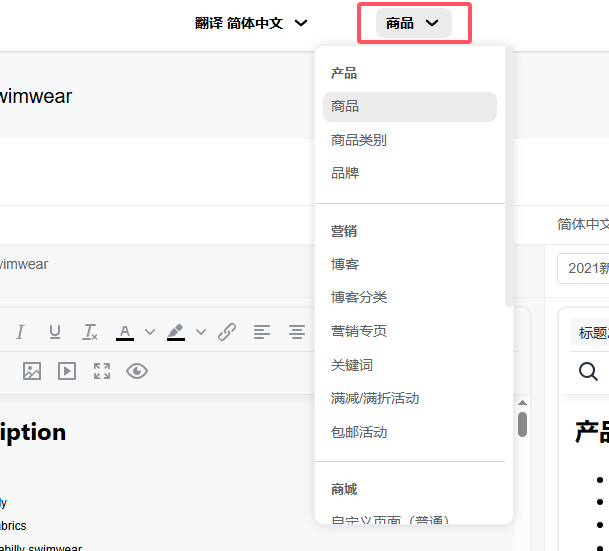Click the search magnifier icon
Screen dimensions: 609x551
click(589, 371)
